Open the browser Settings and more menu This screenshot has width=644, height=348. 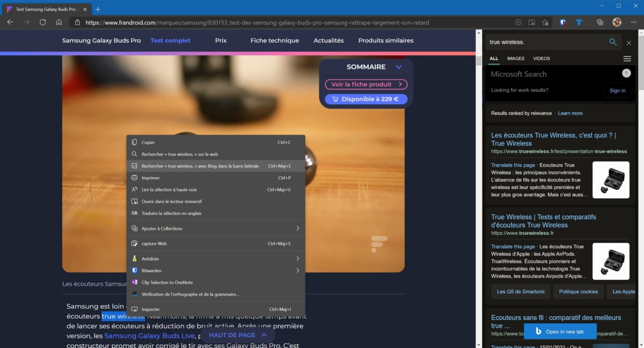tap(634, 23)
